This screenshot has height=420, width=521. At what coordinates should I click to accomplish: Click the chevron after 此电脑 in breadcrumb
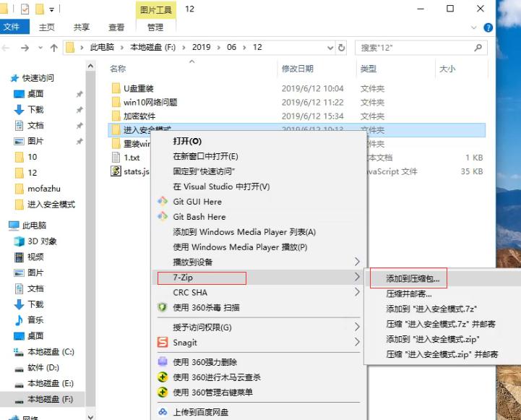(x=122, y=48)
